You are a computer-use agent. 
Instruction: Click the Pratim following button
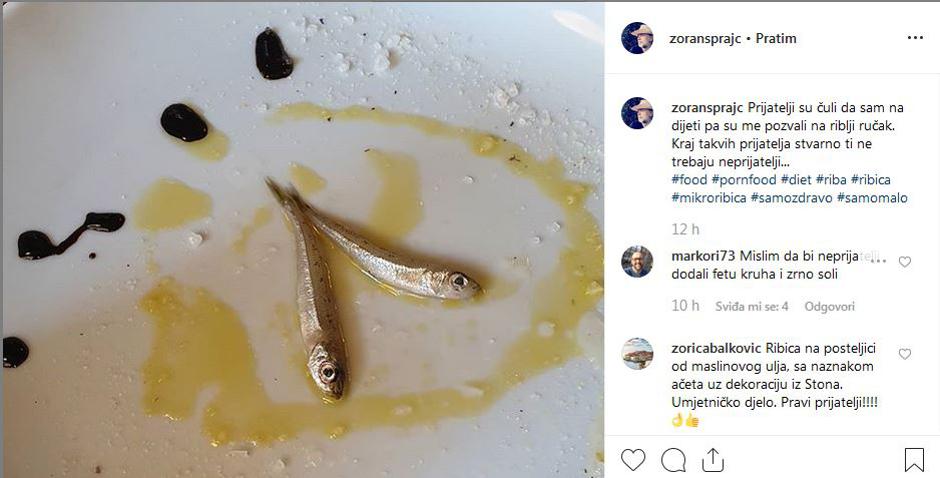(776, 38)
